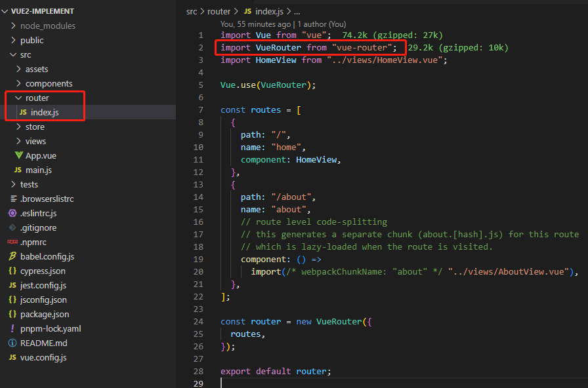Click line number 24 in the gutter

point(198,321)
